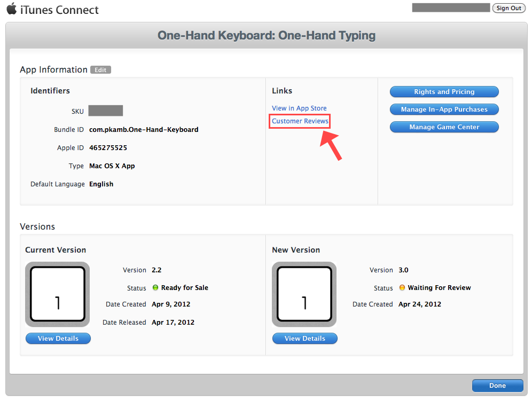The image size is (532, 400).
Task: Click the orange Waiting For Review status dot
Action: 402,287
